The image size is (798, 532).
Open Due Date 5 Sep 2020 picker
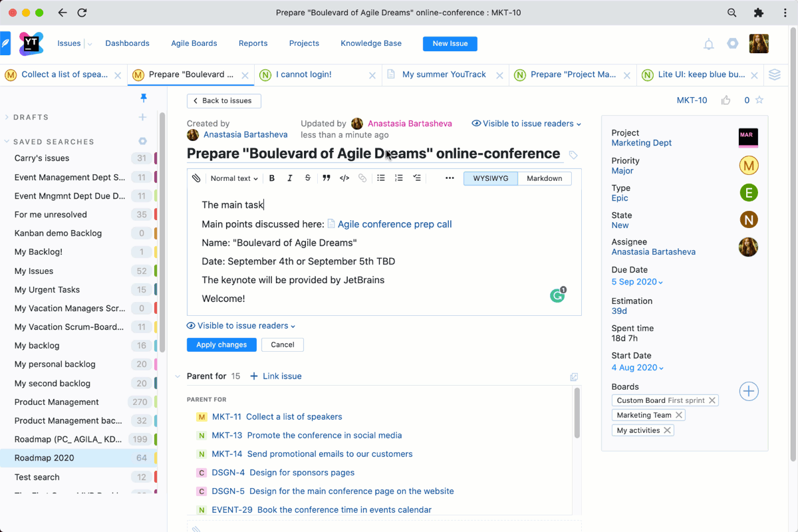tap(637, 282)
